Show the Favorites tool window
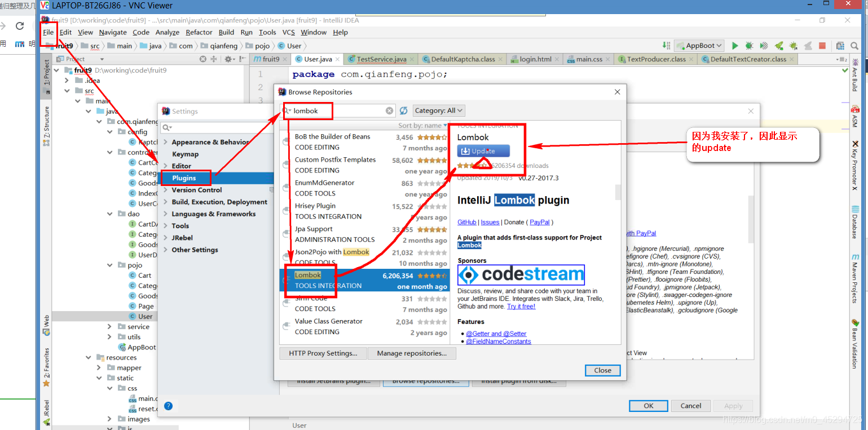 pyautogui.click(x=46, y=367)
